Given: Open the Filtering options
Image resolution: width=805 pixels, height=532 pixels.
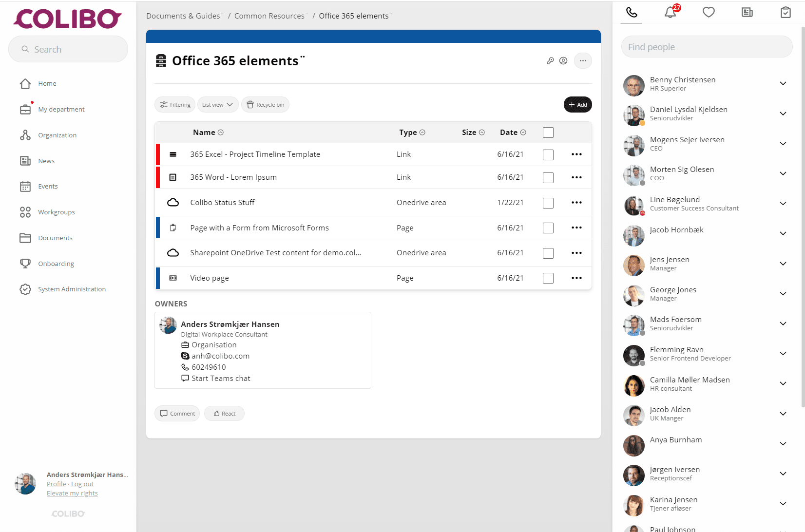Looking at the screenshot, I should pyautogui.click(x=175, y=105).
